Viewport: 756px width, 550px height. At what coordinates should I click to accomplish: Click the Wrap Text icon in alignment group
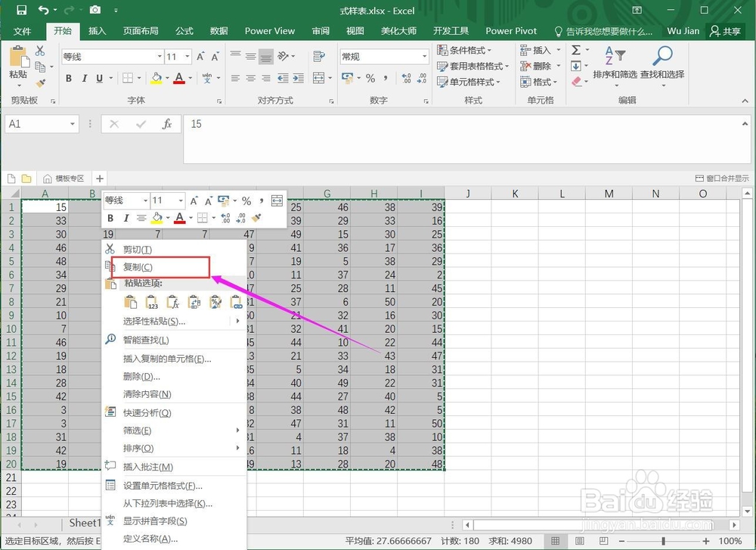tap(319, 57)
